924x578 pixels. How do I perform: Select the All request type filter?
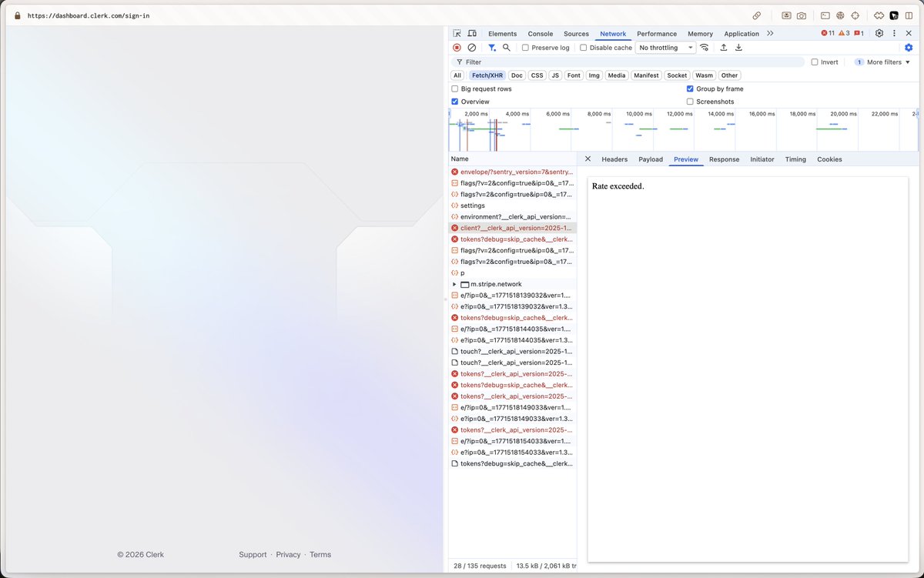point(457,75)
